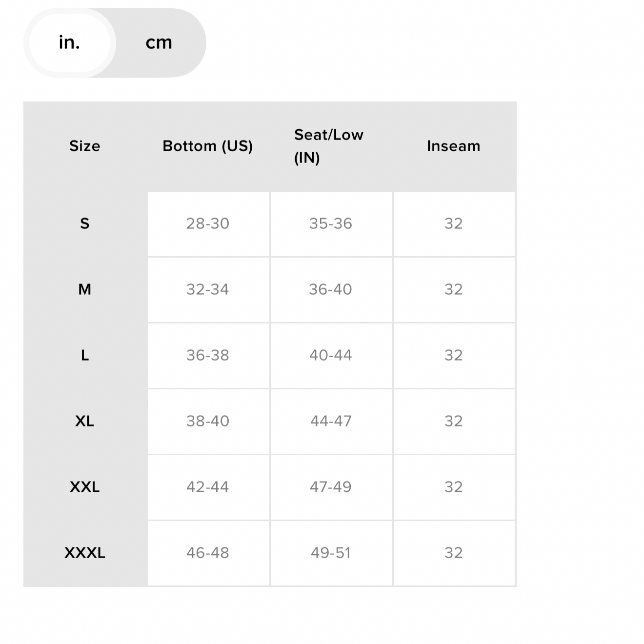This screenshot has height=644, width=644.
Task: Click the 36-38 bottom size cell
Action: pyautogui.click(x=208, y=355)
